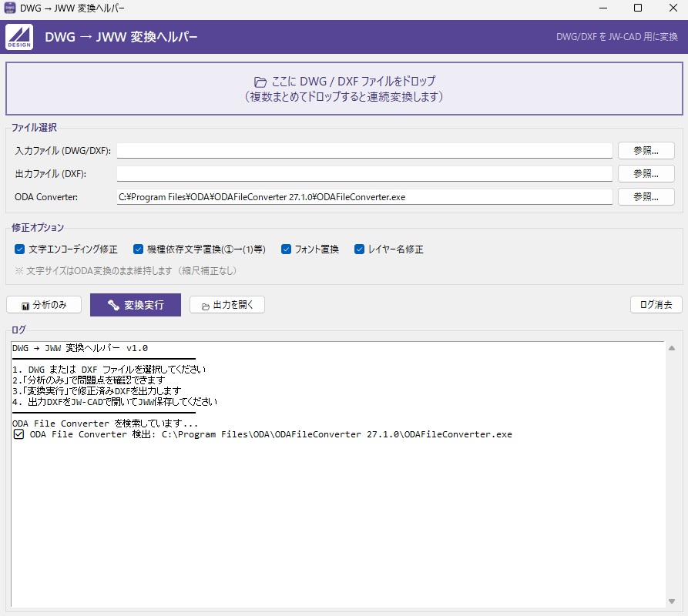The height and width of the screenshot is (616, 688).
Task: Start conversion with 変換実行
Action: tap(136, 305)
